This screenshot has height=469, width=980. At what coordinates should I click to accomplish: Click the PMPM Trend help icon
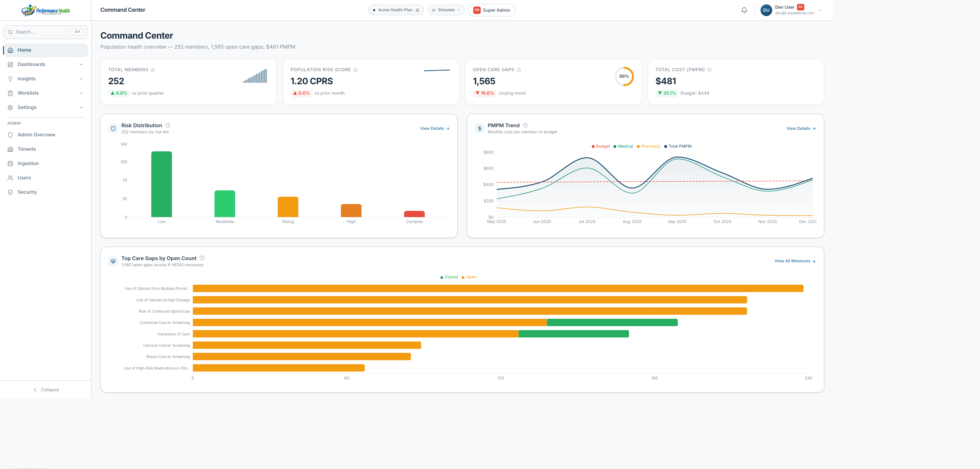click(525, 125)
